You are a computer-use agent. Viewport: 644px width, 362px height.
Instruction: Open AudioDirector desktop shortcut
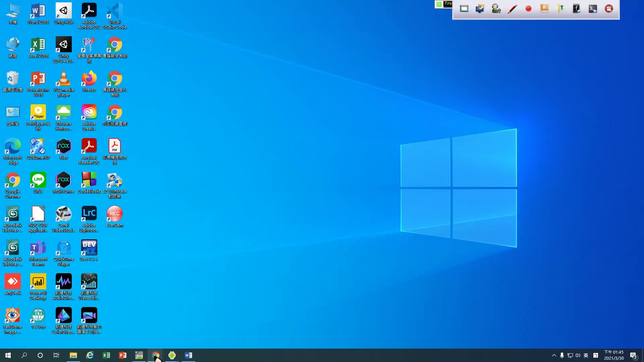[x=63, y=287]
